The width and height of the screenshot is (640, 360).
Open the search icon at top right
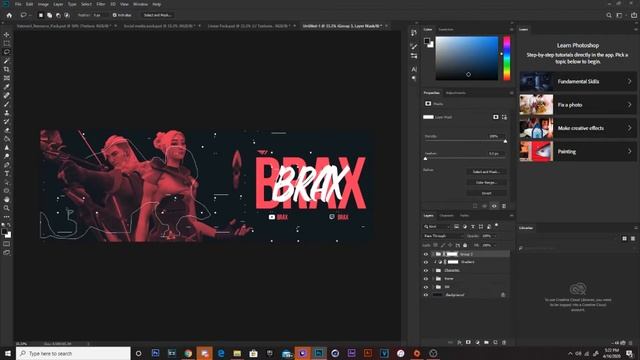pyautogui.click(x=609, y=15)
